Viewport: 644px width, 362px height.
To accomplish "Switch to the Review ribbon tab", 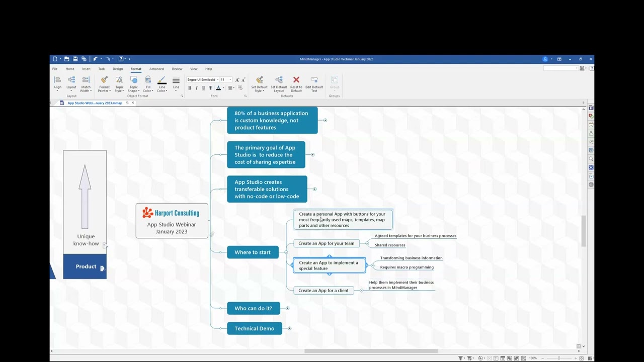I will 177,69.
